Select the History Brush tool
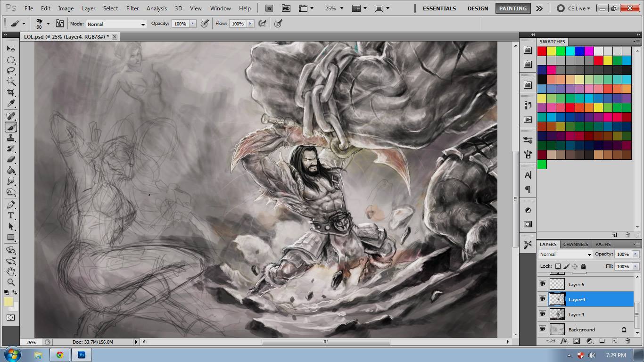 10,148
